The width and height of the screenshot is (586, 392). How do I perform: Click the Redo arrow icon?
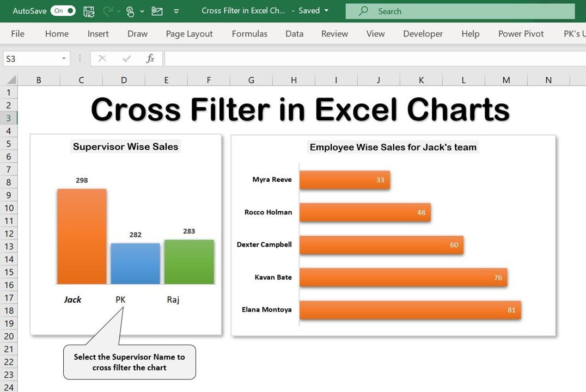pyautogui.click(x=108, y=11)
